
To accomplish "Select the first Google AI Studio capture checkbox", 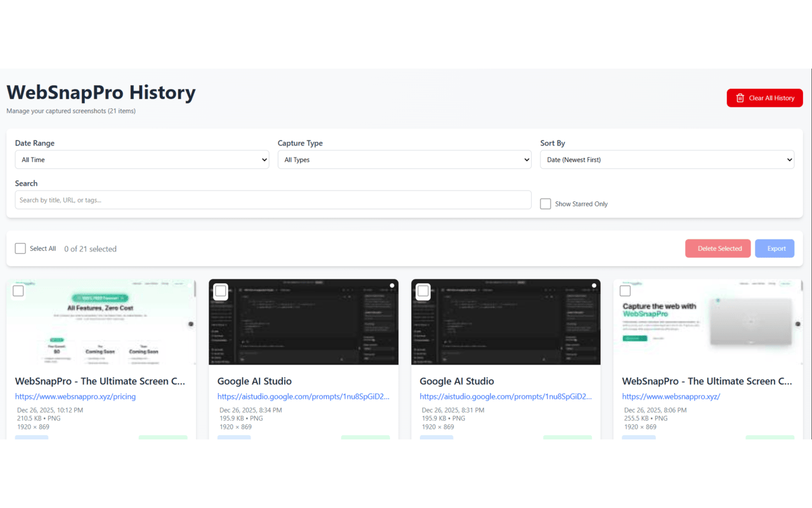I will point(220,290).
